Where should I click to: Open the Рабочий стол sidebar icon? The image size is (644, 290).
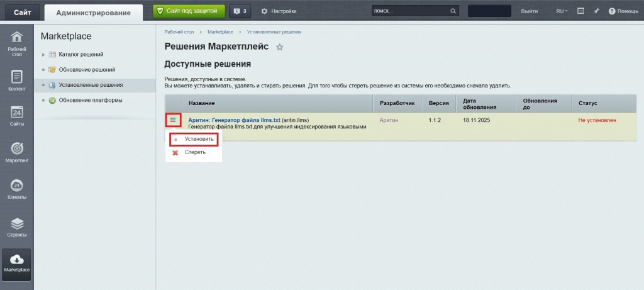tap(17, 43)
